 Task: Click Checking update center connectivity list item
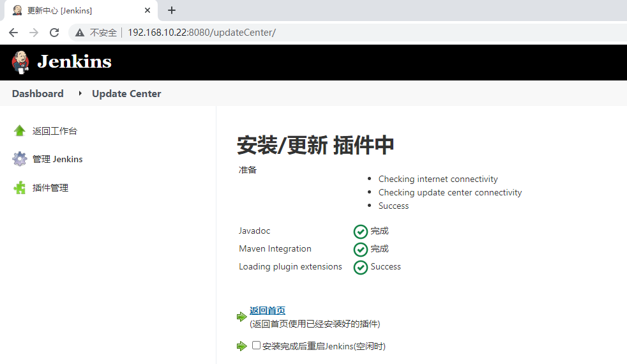450,192
